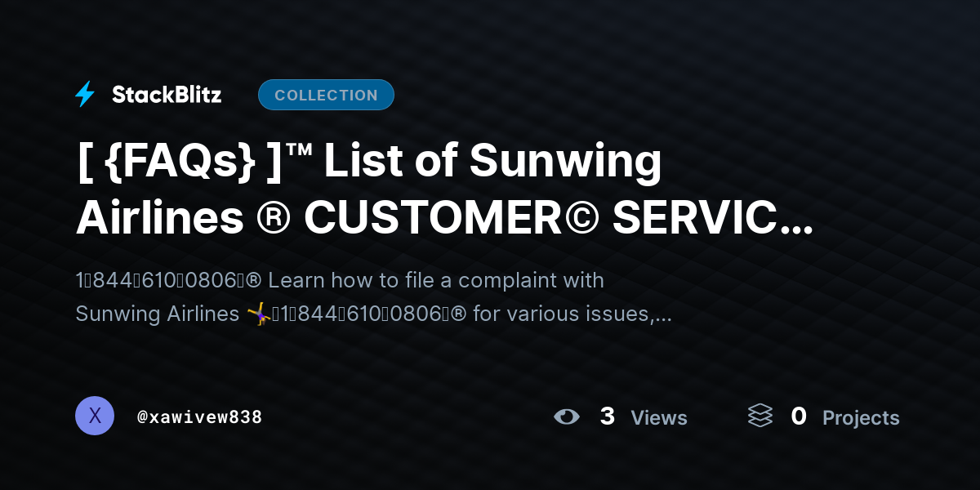Open the round X user avatar

[x=95, y=416]
